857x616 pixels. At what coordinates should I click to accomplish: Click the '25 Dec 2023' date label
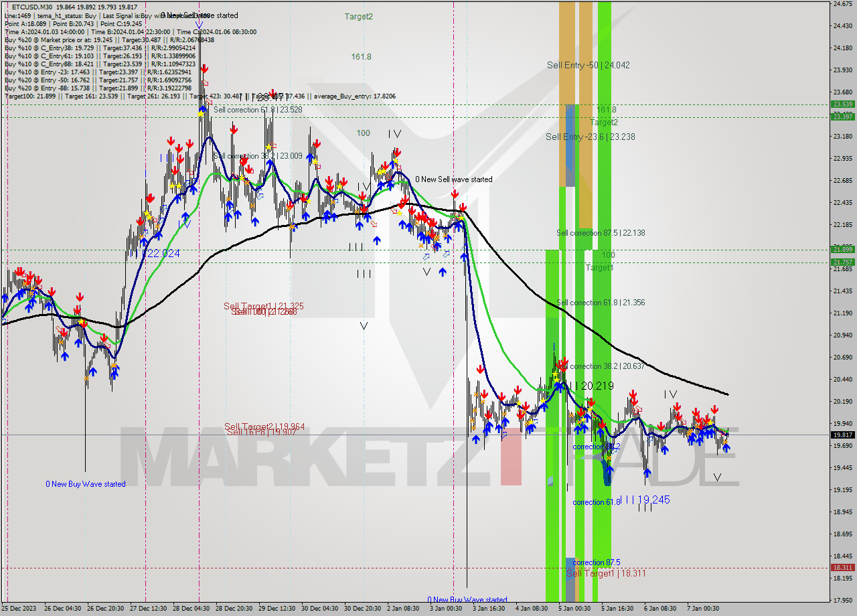19,609
